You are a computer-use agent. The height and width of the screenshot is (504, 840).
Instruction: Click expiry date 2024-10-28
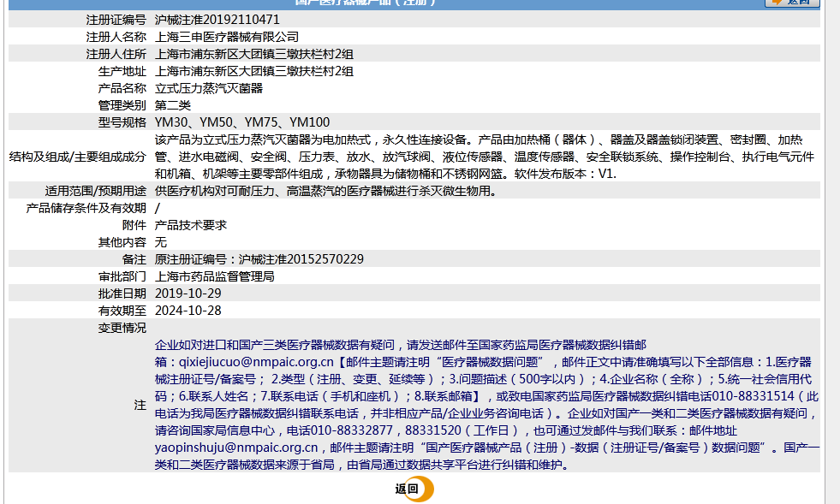pos(188,311)
